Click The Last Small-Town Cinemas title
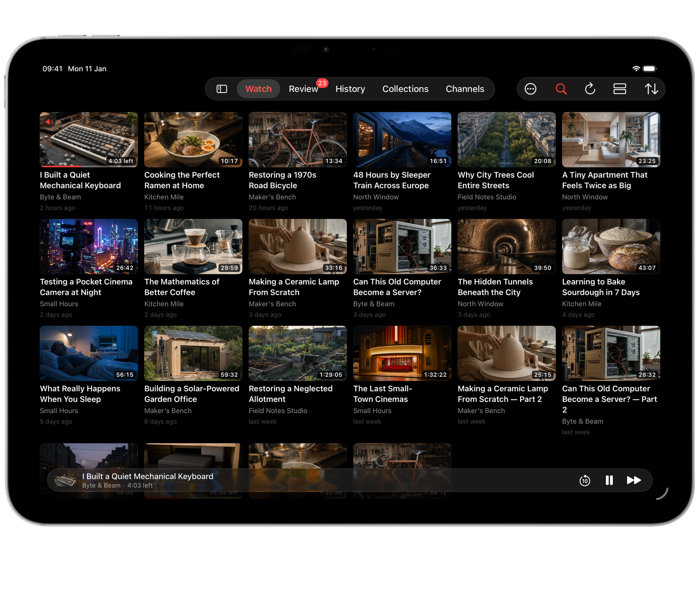 point(383,394)
